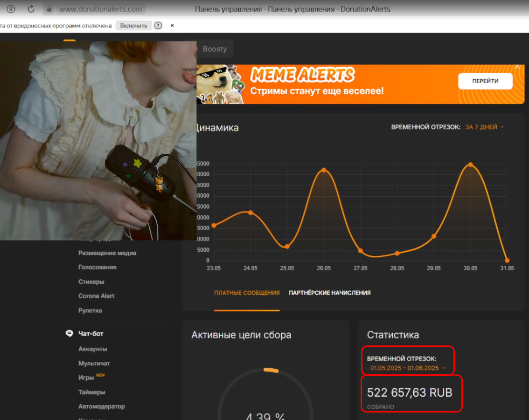Screen dimensions: 529x420
Task: Click the chart data point for 27.05
Action: pos(361,251)
